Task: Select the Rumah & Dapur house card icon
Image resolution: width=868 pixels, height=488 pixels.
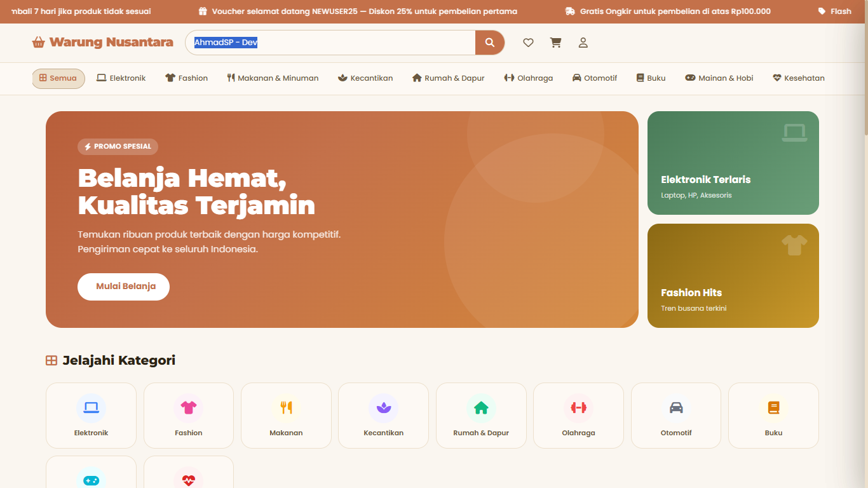Action: [481, 408]
